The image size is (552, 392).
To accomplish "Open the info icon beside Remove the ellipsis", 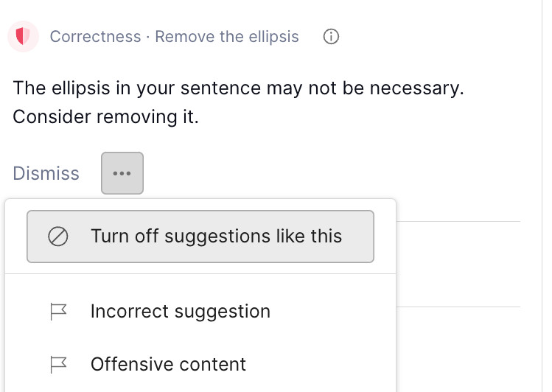I will click(331, 37).
